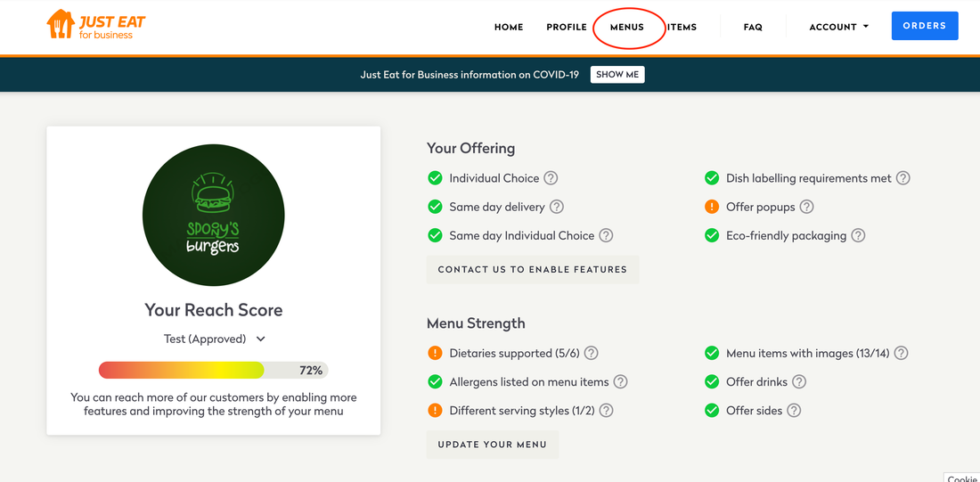
Task: Click the Your Reach Score heading
Action: pos(214,309)
